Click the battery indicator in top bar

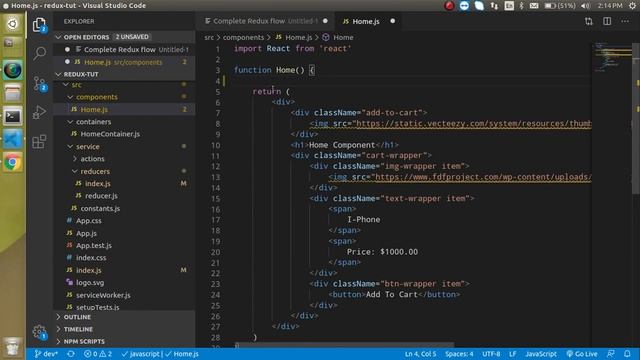tap(560, 6)
